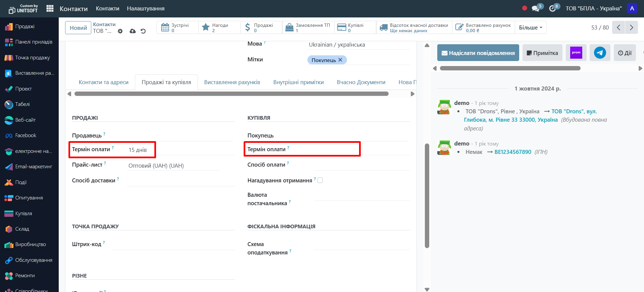
Task: Enable the Нагадування отримання checkbox
Action: point(320,180)
